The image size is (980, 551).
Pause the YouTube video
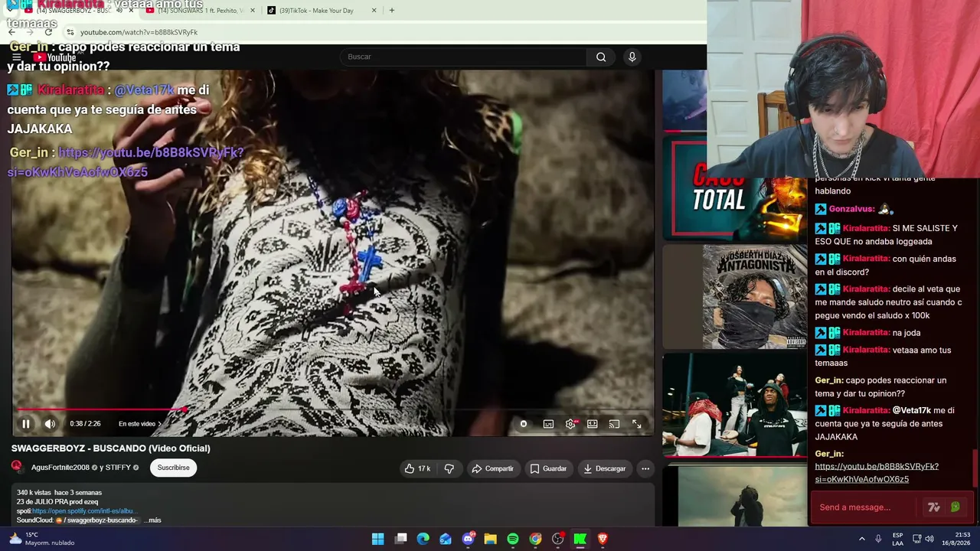pos(25,424)
